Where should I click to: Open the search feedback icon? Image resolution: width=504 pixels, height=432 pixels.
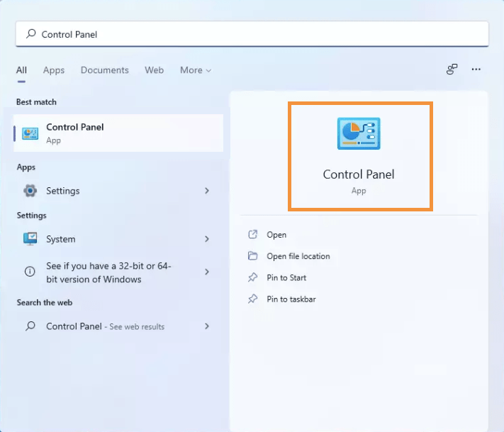coord(452,69)
